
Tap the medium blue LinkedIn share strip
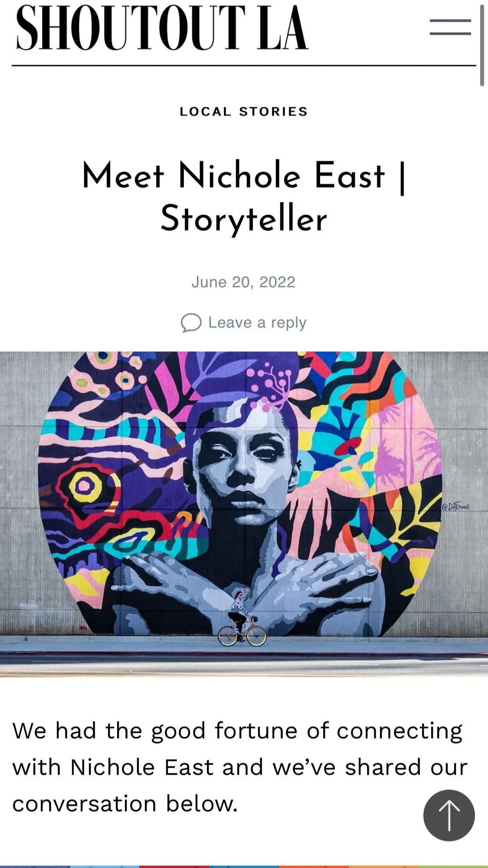244,866
